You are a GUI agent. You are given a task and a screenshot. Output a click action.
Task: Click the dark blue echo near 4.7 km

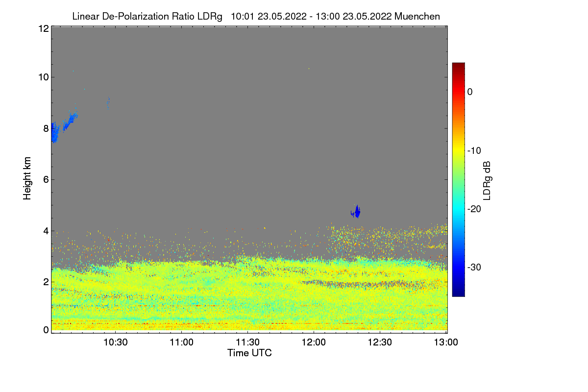click(x=356, y=212)
